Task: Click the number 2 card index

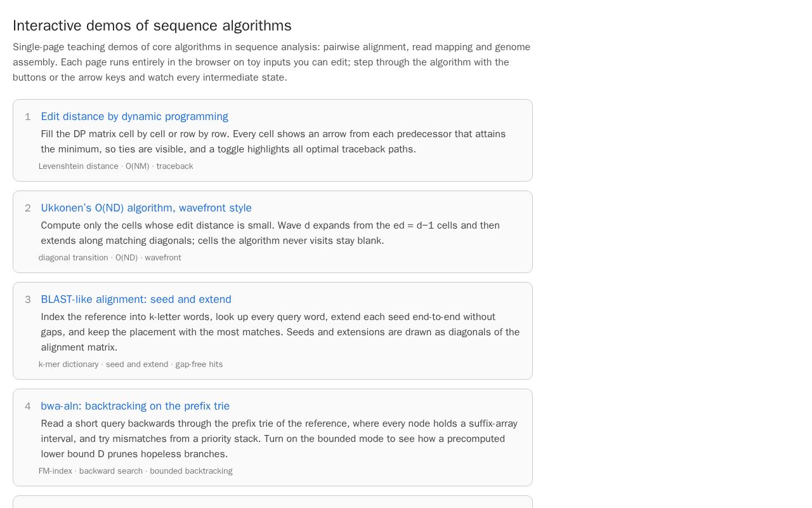Action: 28,208
